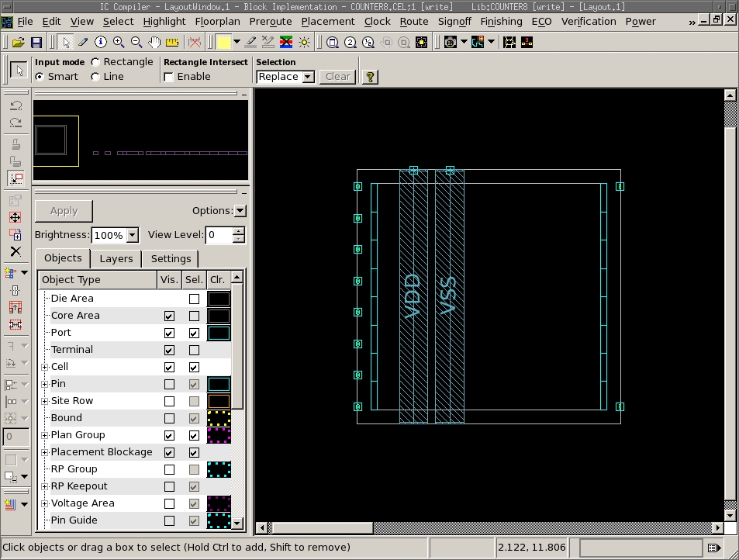Screen dimensions: 739x560
Task: Activate the zoom in magnifier tool
Action: 119,42
